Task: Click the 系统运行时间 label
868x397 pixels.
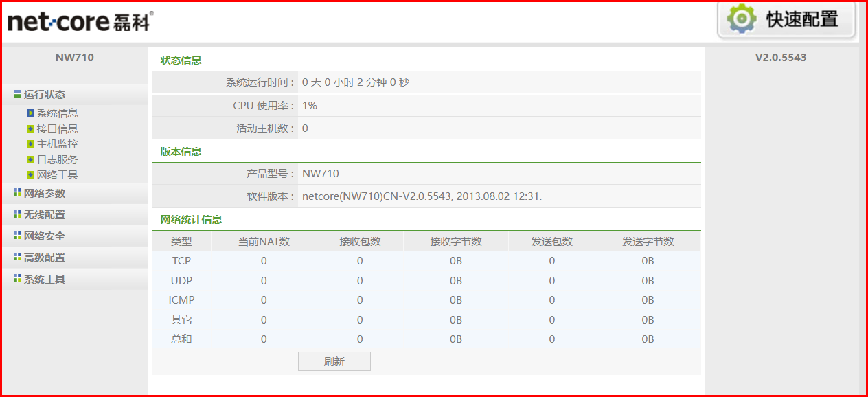Action: click(x=261, y=82)
